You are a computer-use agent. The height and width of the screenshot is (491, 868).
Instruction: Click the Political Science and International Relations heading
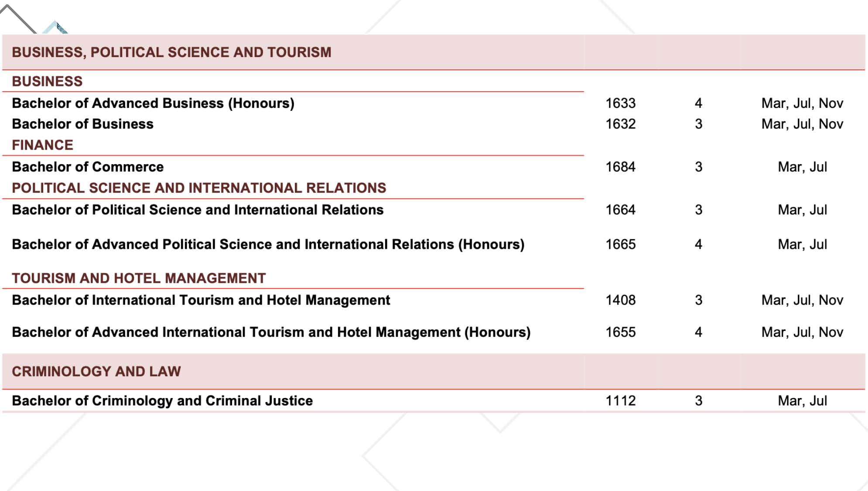(x=199, y=188)
